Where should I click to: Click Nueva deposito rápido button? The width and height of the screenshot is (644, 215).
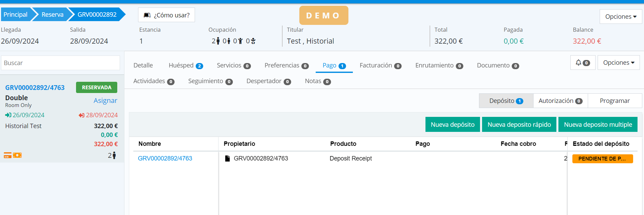click(x=519, y=125)
